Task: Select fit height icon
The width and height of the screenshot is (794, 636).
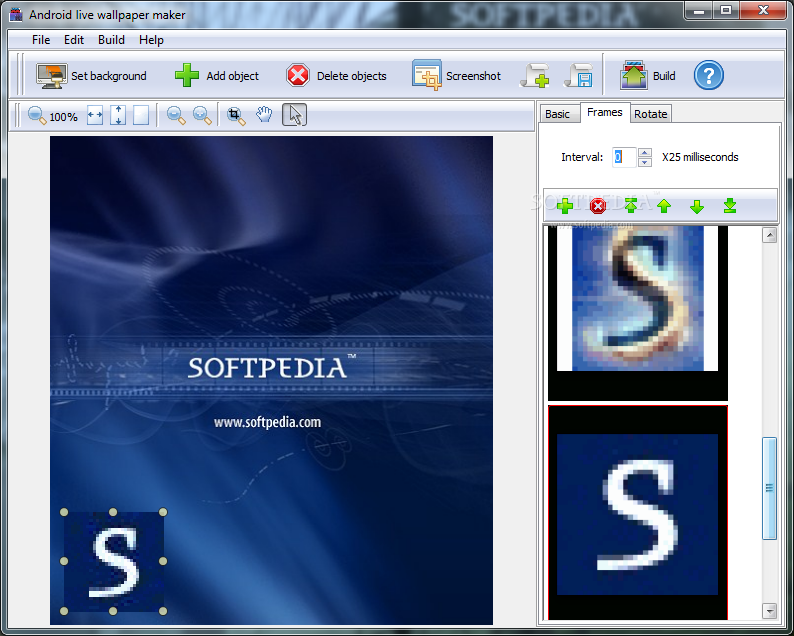Action: [118, 115]
